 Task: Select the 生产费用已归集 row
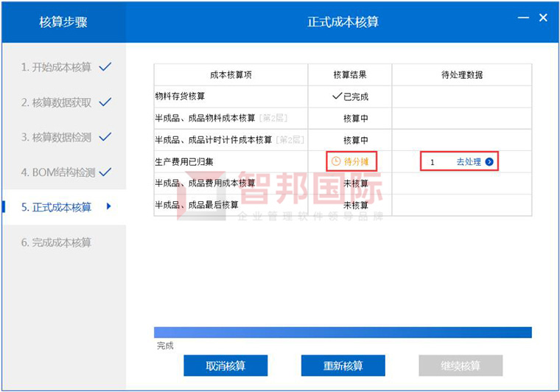coord(343,161)
